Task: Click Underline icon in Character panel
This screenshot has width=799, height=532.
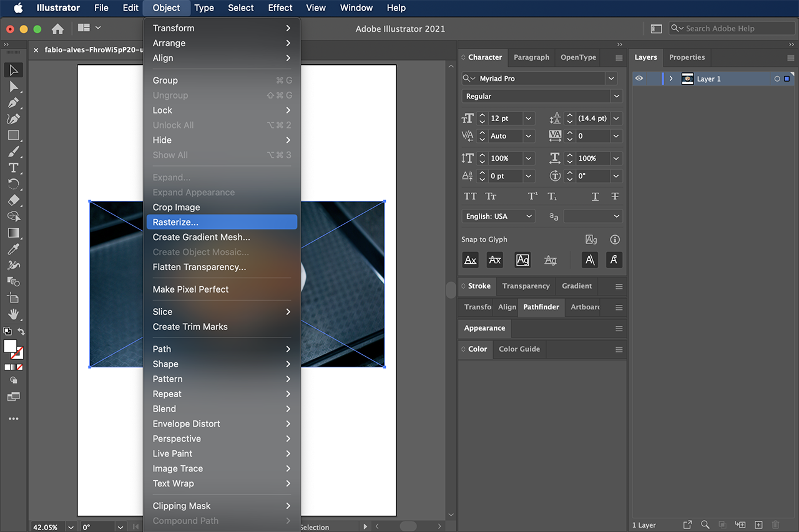Action: tap(595, 196)
